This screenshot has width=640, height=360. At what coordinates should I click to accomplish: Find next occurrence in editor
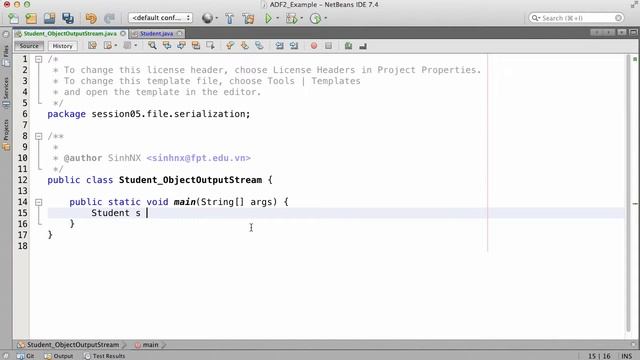coord(181,46)
